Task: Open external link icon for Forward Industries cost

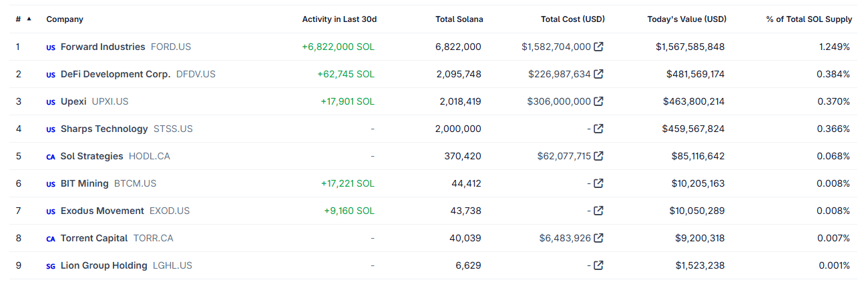Action: pyautogui.click(x=599, y=47)
